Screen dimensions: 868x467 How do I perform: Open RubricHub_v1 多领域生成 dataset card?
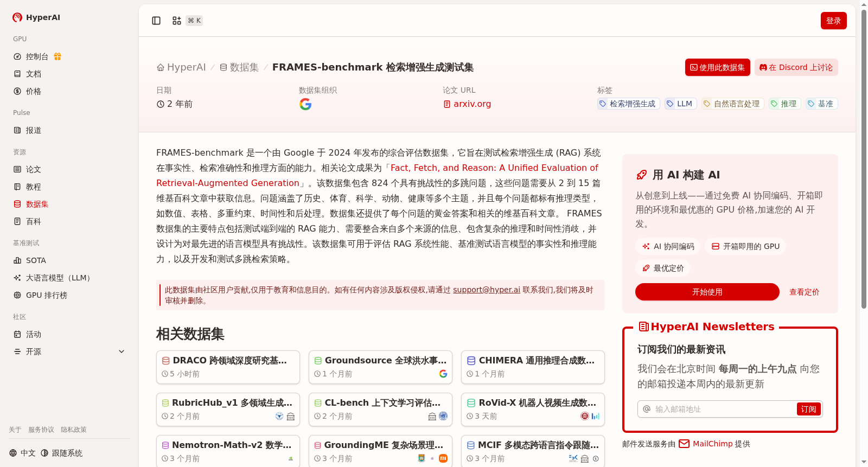tap(228, 410)
